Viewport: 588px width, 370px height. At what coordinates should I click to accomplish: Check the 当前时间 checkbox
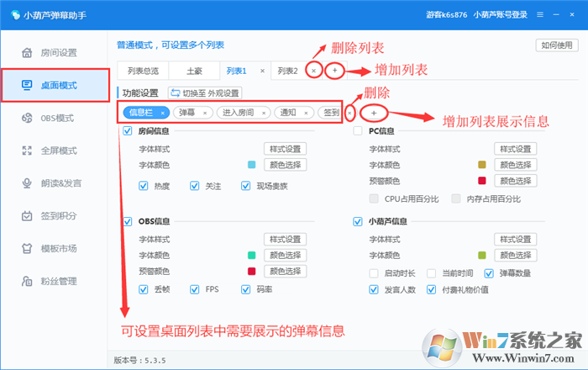[x=431, y=273]
